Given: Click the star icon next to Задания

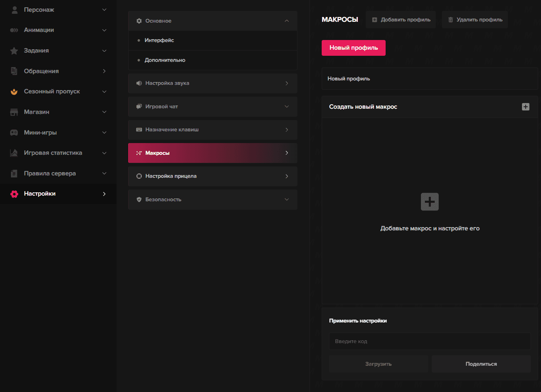Looking at the screenshot, I should click(x=14, y=51).
